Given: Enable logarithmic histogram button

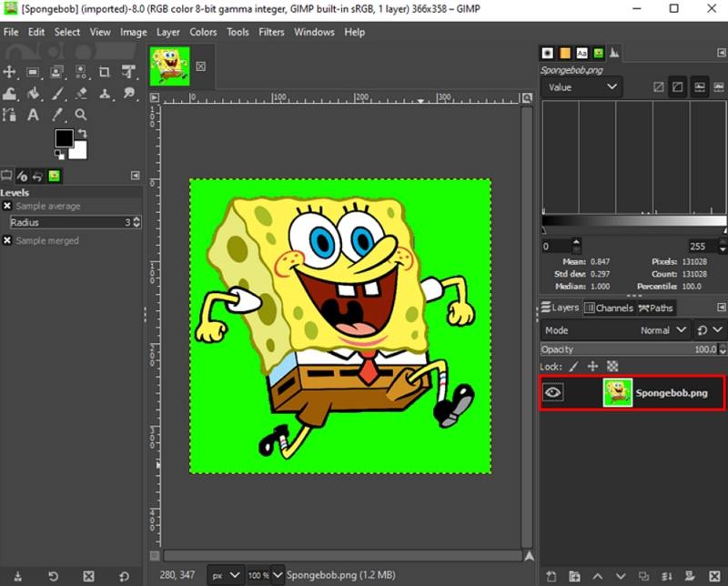Looking at the screenshot, I should point(677,86).
